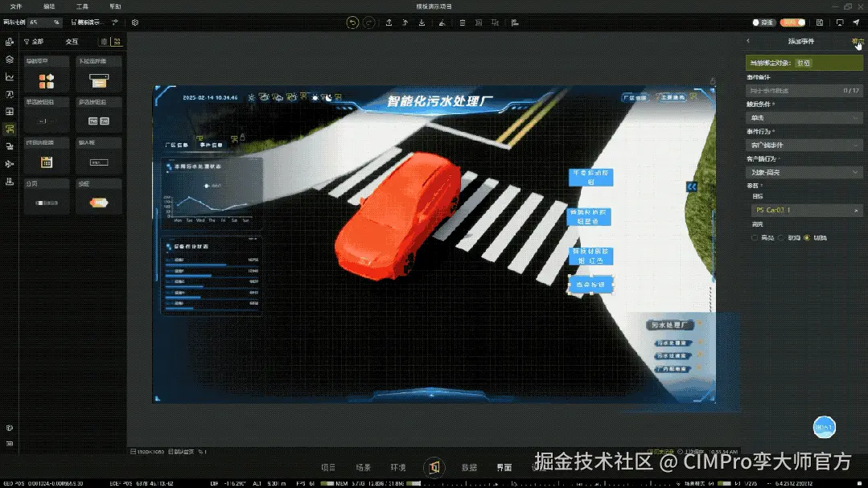The image size is (868, 488).
Task: Click the pagination component thumbnail
Action: (x=47, y=203)
